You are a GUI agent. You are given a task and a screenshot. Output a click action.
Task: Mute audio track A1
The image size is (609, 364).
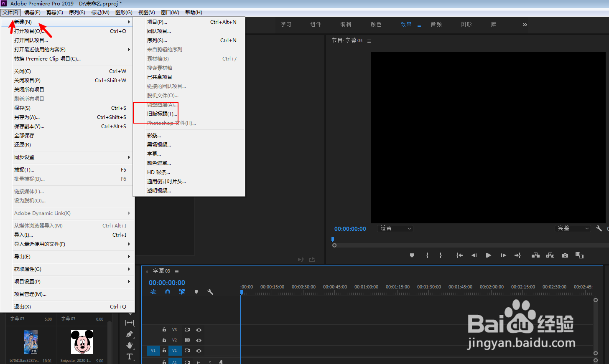(x=198, y=361)
